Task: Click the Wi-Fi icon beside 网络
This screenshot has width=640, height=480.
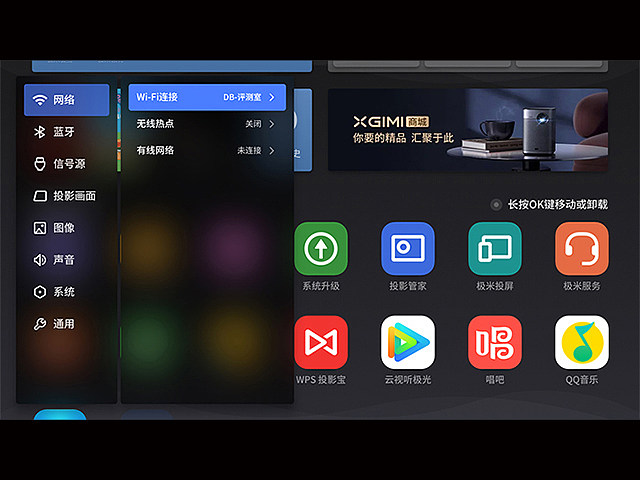Action: [x=40, y=100]
